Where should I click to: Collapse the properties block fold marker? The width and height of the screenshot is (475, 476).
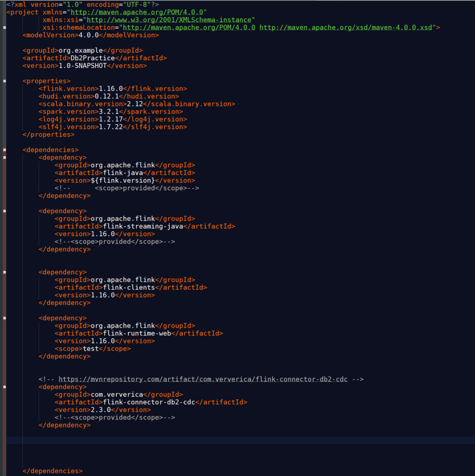coord(4,81)
